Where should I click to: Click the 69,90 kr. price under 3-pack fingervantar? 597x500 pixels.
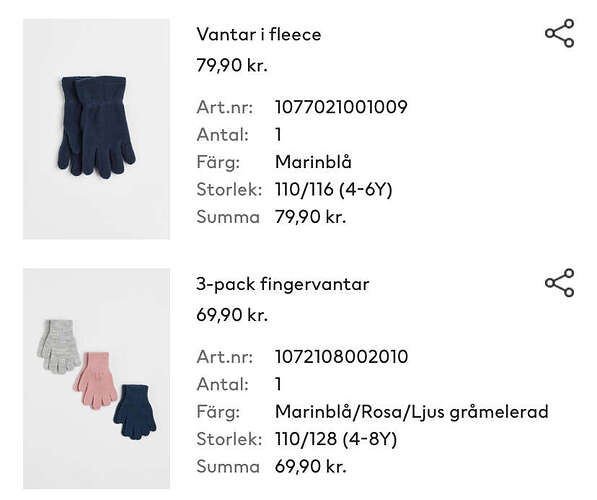click(x=232, y=315)
